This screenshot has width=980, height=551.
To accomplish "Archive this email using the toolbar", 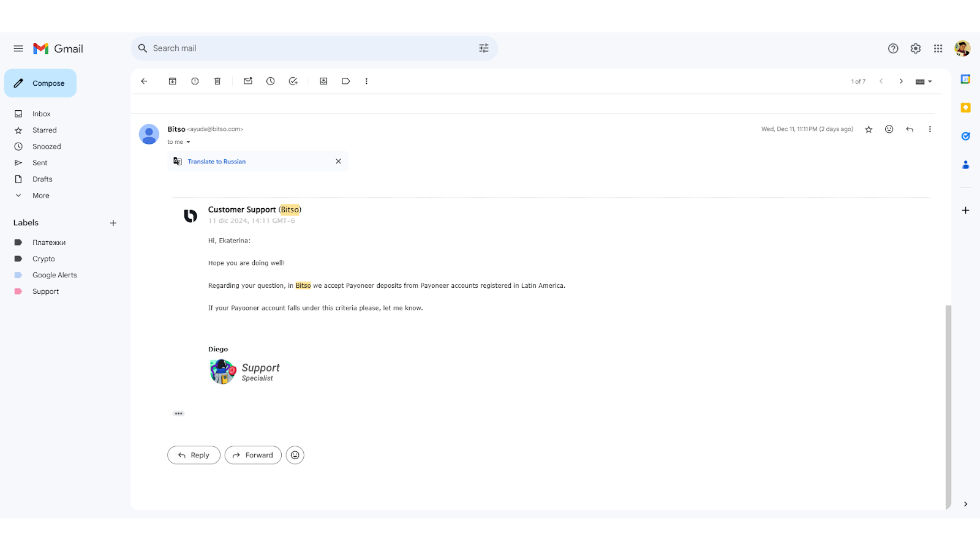I will (173, 81).
